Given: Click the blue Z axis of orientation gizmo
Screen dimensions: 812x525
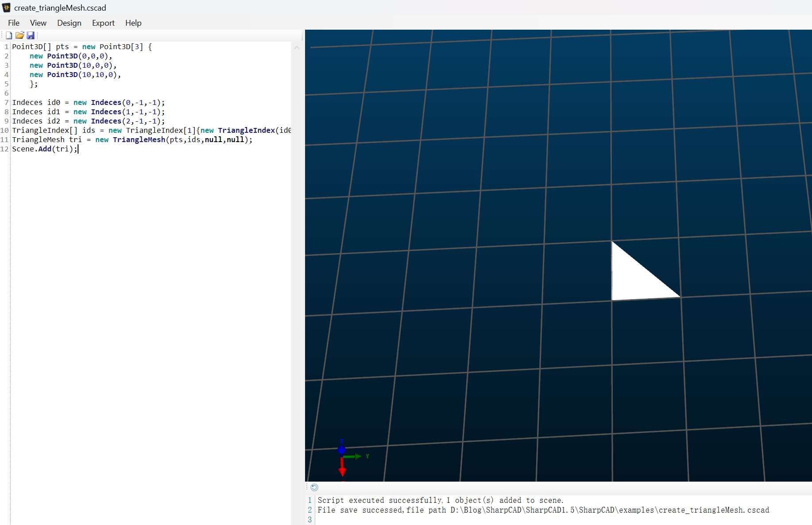Looking at the screenshot, I should [x=342, y=448].
